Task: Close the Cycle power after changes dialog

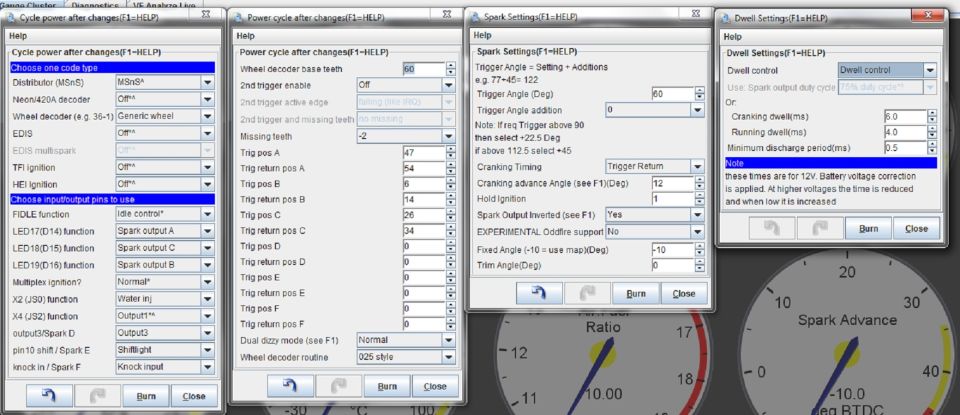Action: tap(194, 396)
